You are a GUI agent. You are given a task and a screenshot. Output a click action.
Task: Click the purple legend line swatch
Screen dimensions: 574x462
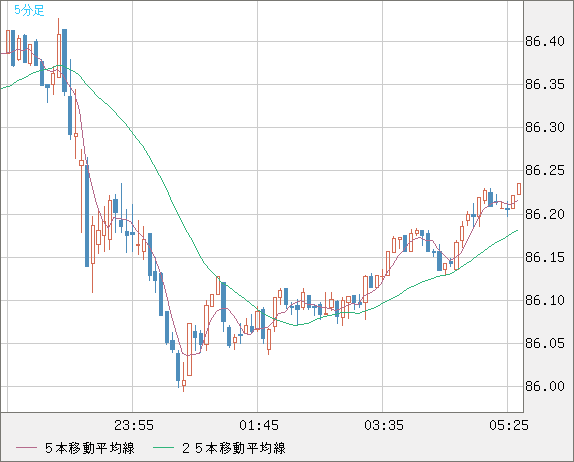pos(26,448)
